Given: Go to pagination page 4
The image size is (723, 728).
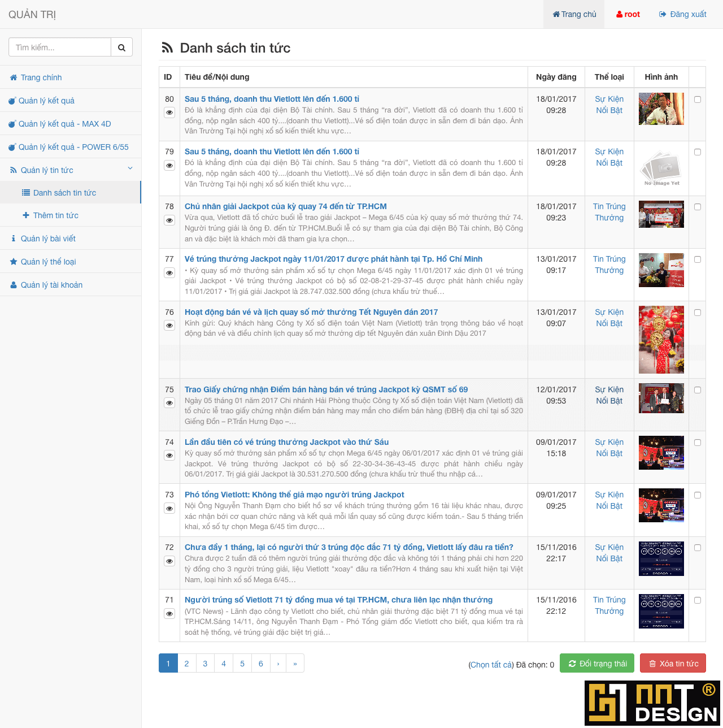Looking at the screenshot, I should [224, 664].
